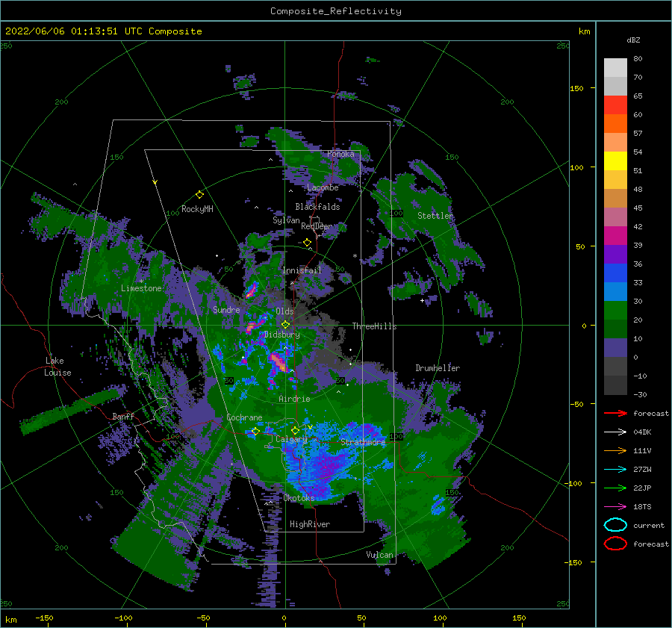Click the Ponoka town label

pyautogui.click(x=340, y=154)
